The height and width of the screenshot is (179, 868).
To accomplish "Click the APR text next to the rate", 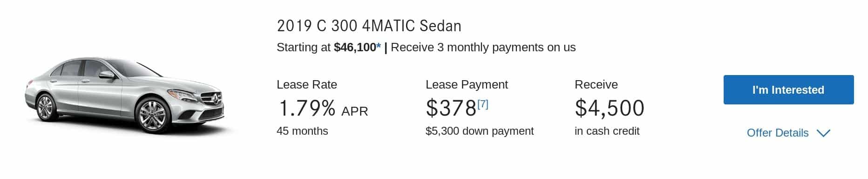I will click(x=354, y=111).
